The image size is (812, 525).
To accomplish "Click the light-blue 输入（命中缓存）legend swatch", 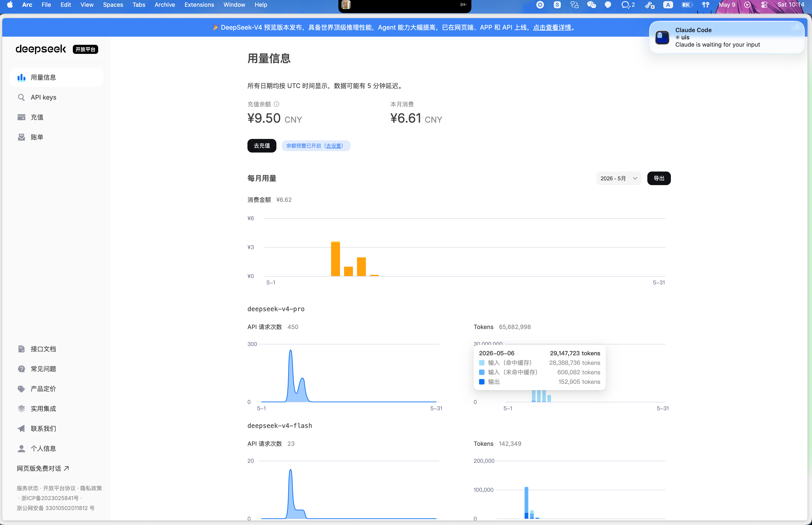I will coord(482,363).
